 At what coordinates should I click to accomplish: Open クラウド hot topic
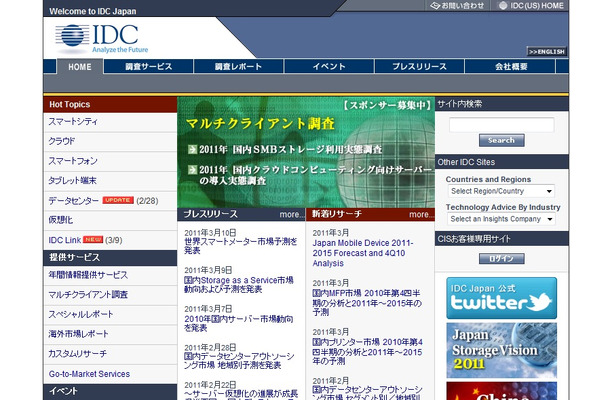(x=61, y=141)
